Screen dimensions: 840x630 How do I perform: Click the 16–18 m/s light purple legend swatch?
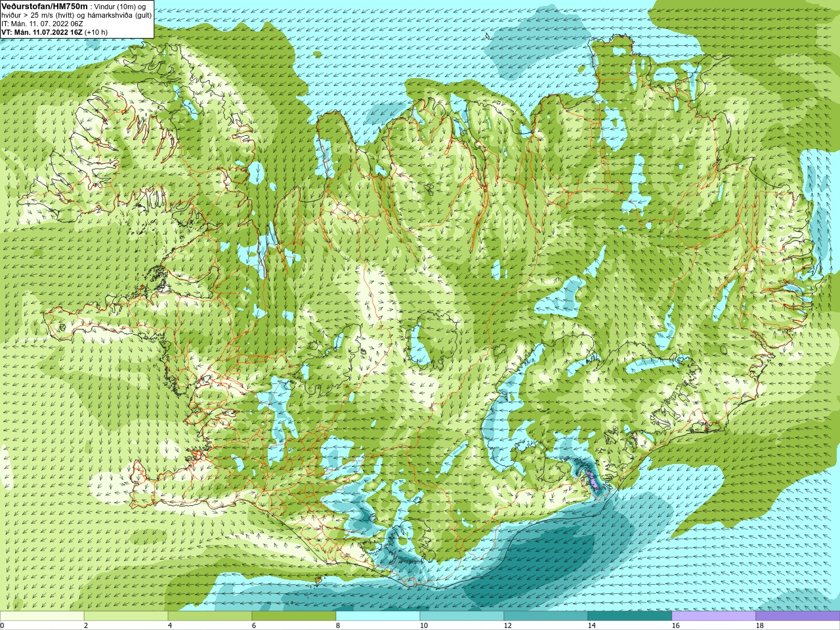tap(714, 616)
